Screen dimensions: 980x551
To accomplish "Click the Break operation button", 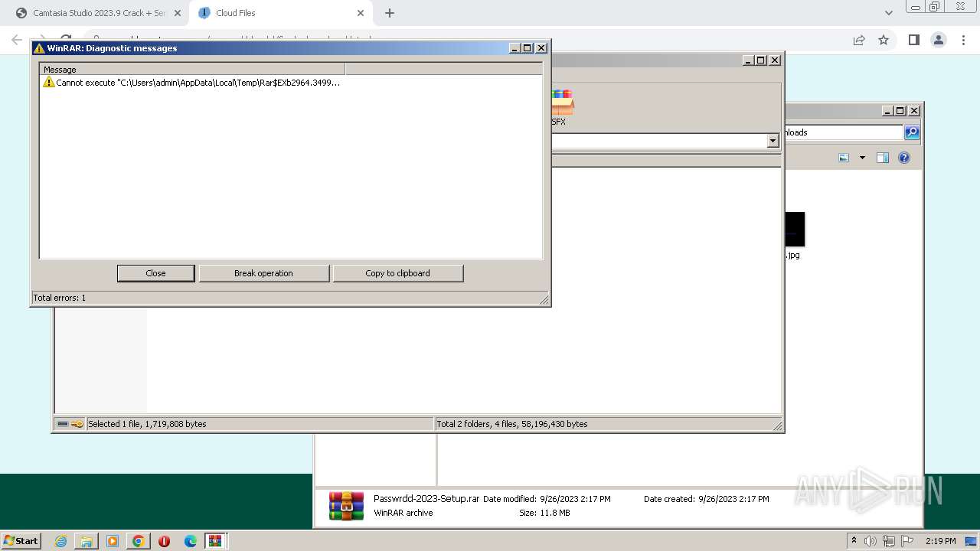I will [263, 273].
